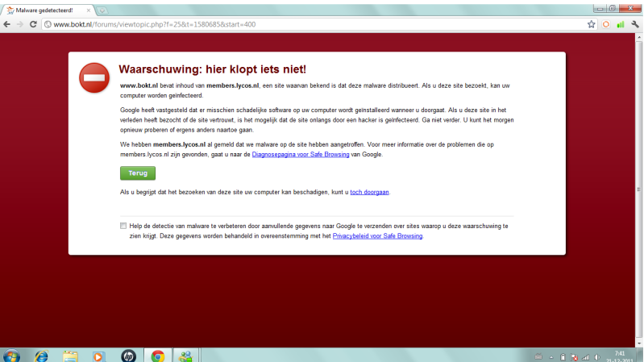Reload the page with refresh icon
This screenshot has width=644, height=362.
pos(33,24)
